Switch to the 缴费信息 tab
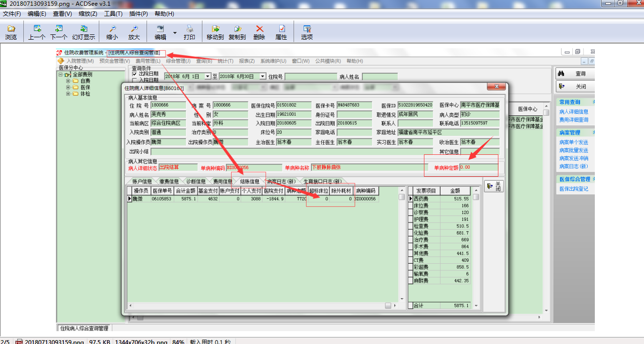The image size is (644, 344). click(169, 182)
